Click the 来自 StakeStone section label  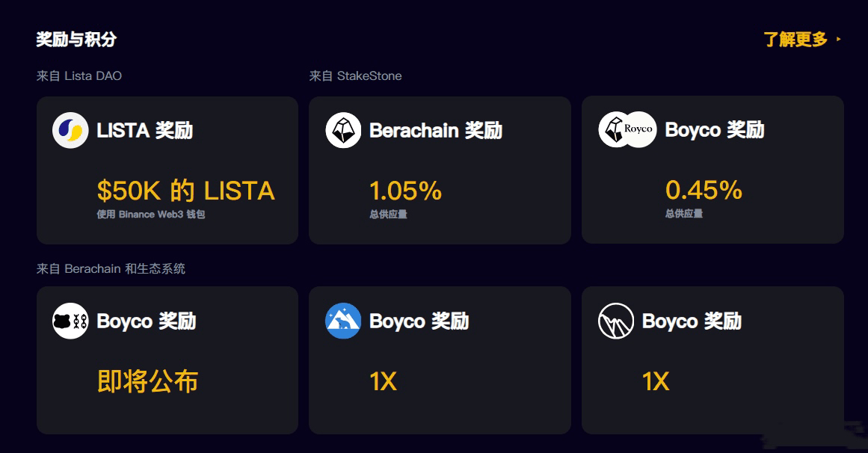(x=355, y=75)
